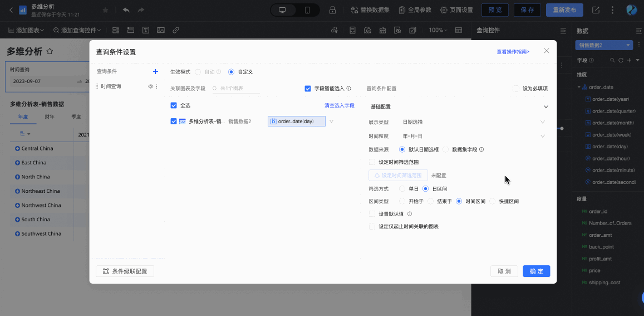Open the 展示类型 dropdown

coord(473,121)
